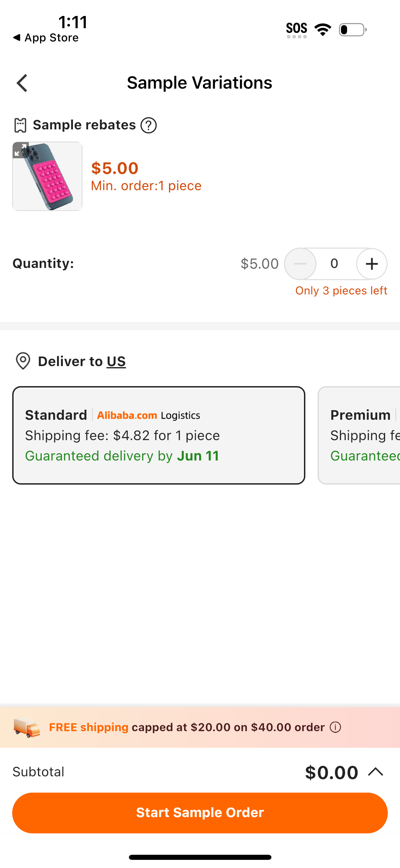The height and width of the screenshot is (868, 400).
Task: Tap the quantity number field
Action: coord(335,264)
